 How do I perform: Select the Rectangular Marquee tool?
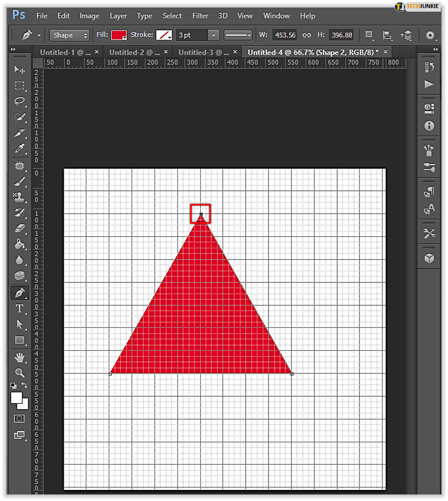click(x=20, y=86)
